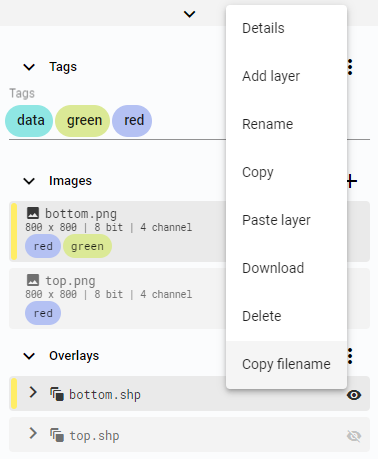Show top.shp overlay via crossed eye
This screenshot has height=459, width=378.
click(x=354, y=436)
